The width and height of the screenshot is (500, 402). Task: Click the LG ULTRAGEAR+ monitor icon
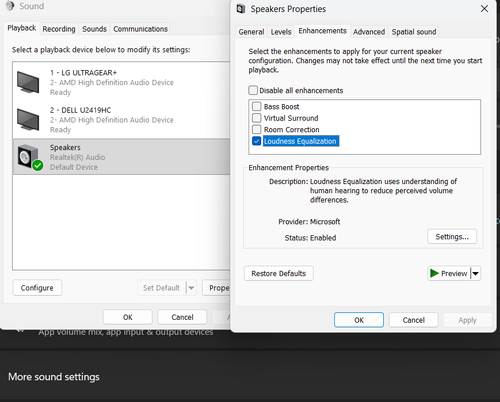point(28,82)
